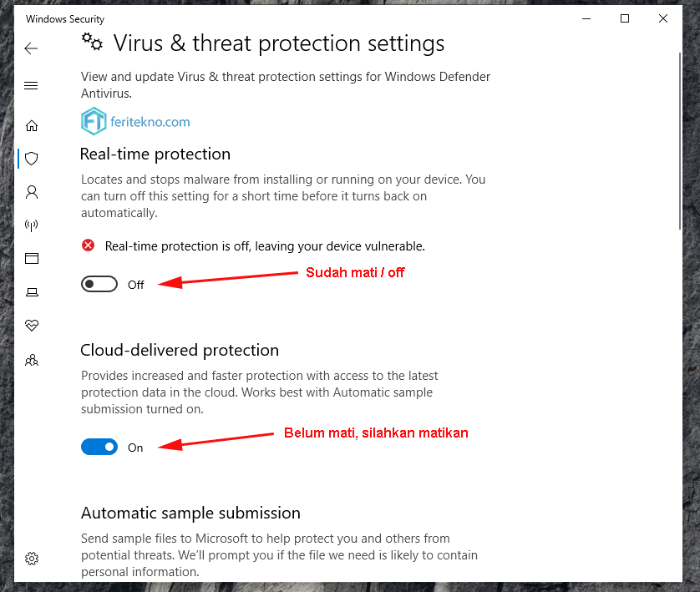
Task: Open Settings gear in sidebar
Action: [32, 559]
